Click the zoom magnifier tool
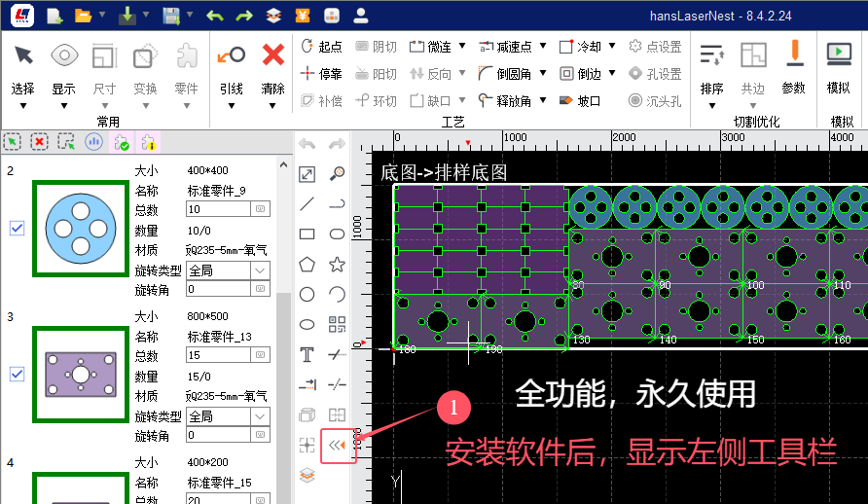Image resolution: width=868 pixels, height=504 pixels. (x=337, y=174)
